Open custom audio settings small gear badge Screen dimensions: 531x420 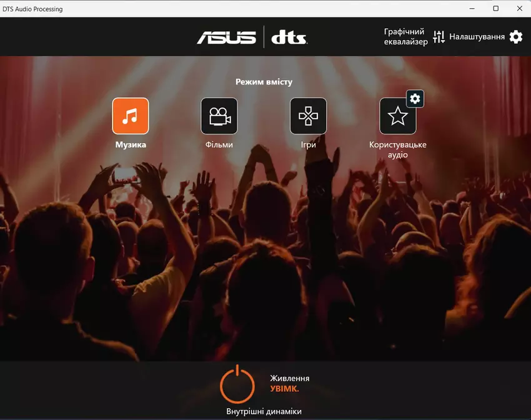click(415, 98)
